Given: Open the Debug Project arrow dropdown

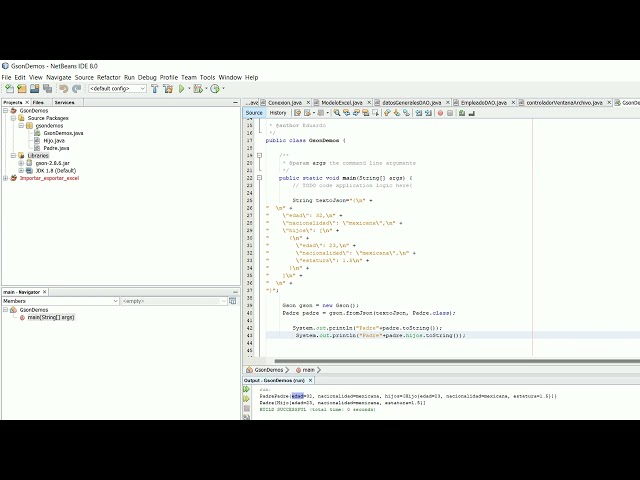Looking at the screenshot, I should [x=206, y=89].
